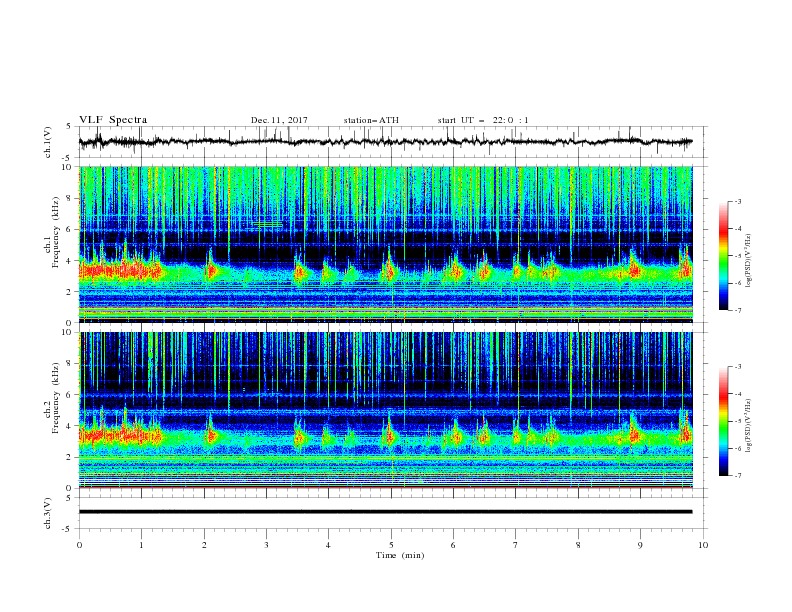Click the "9" tick on the time axis
The height and width of the screenshot is (612, 792).
[x=640, y=545]
